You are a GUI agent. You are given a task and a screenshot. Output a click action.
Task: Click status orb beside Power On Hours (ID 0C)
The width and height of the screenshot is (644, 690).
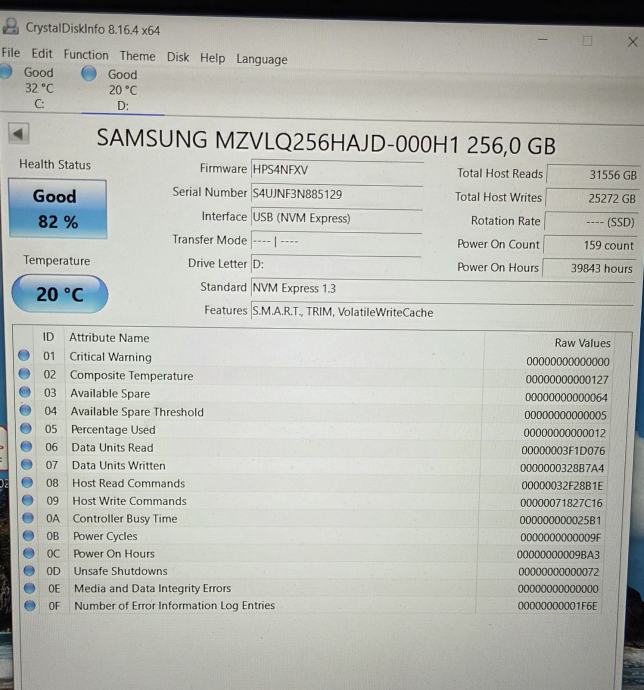coord(29,553)
